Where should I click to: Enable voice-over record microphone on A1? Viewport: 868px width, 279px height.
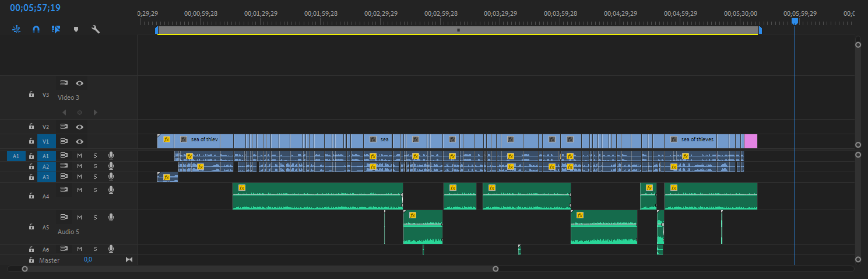click(111, 155)
